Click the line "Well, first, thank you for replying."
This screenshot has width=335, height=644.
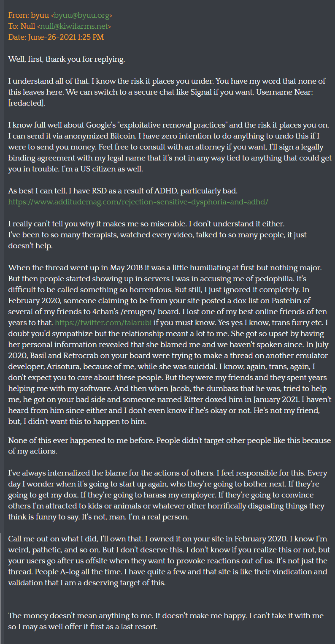click(x=67, y=59)
